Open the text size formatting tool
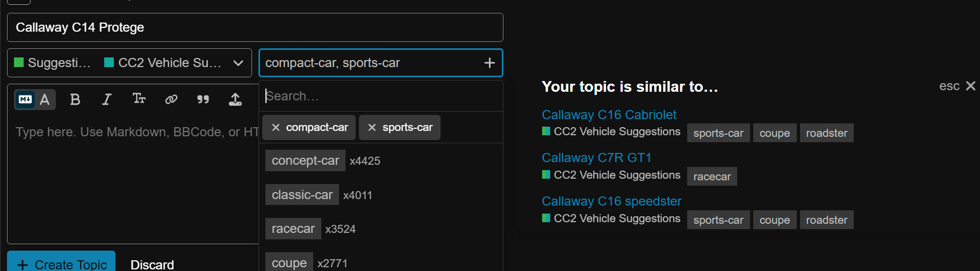The height and width of the screenshot is (271, 980). click(x=139, y=99)
